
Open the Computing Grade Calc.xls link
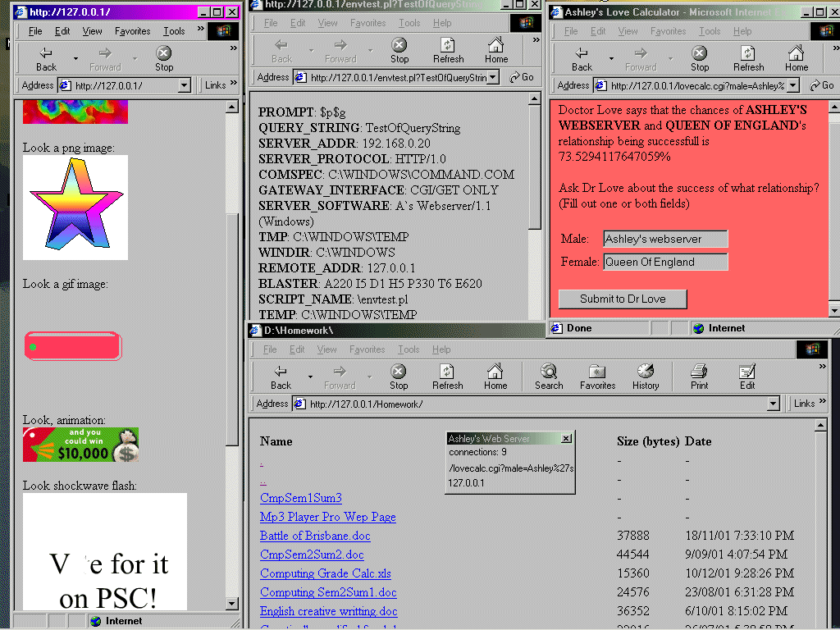pos(326,573)
